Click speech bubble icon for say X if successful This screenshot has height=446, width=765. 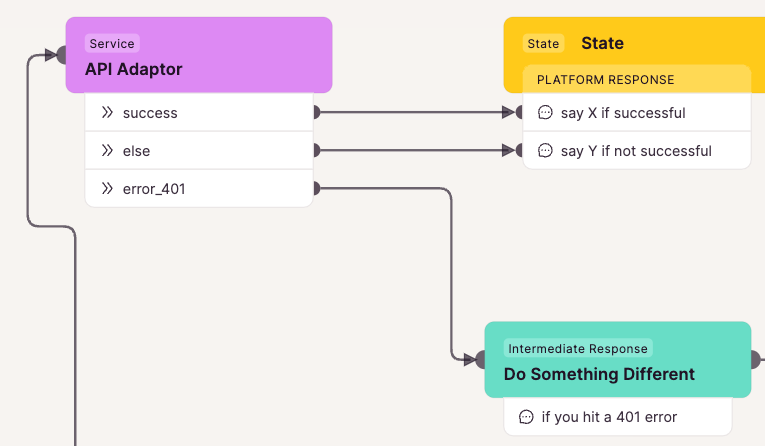(x=545, y=112)
